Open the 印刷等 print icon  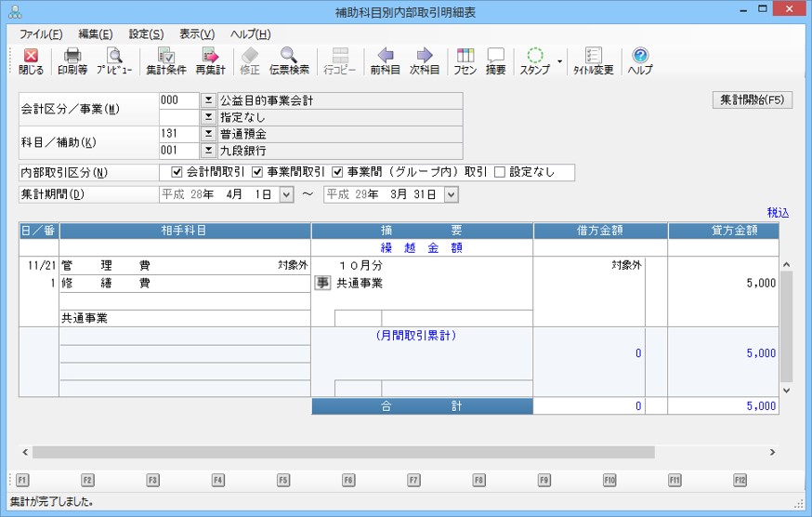click(72, 61)
